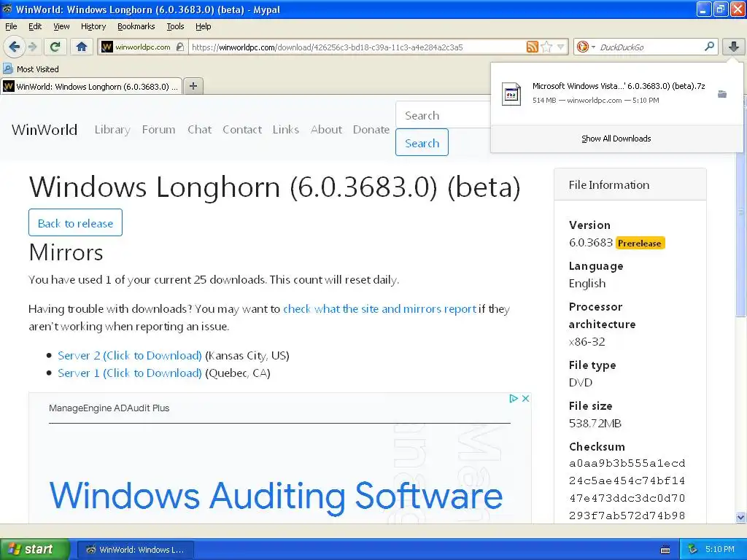Toggle the Downloads arrow toolbar button
The height and width of the screenshot is (560, 747).
click(x=734, y=47)
